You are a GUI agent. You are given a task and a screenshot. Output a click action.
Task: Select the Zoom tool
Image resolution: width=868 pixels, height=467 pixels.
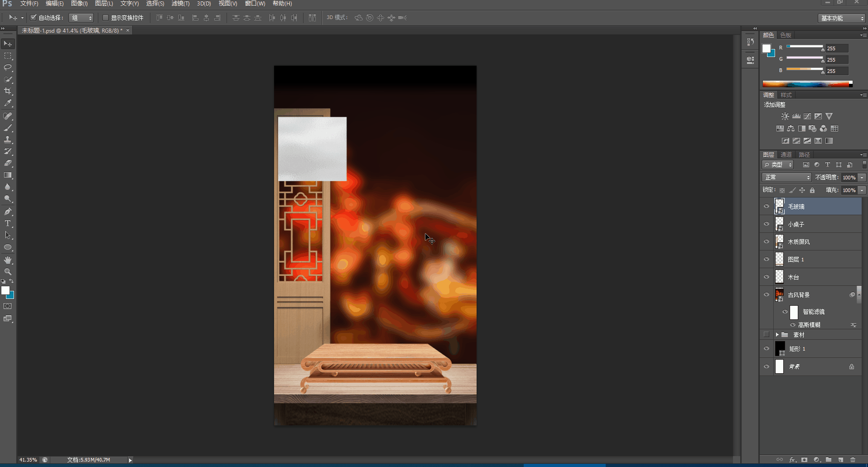(x=8, y=272)
